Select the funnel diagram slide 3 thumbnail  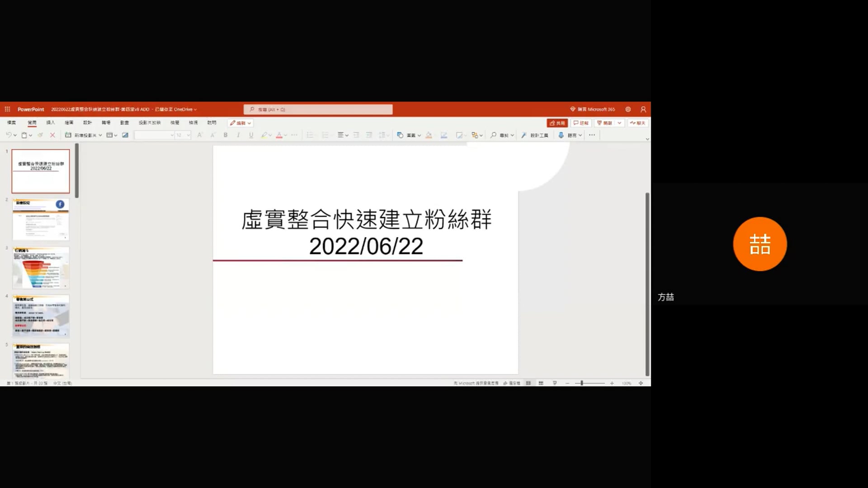click(41, 267)
